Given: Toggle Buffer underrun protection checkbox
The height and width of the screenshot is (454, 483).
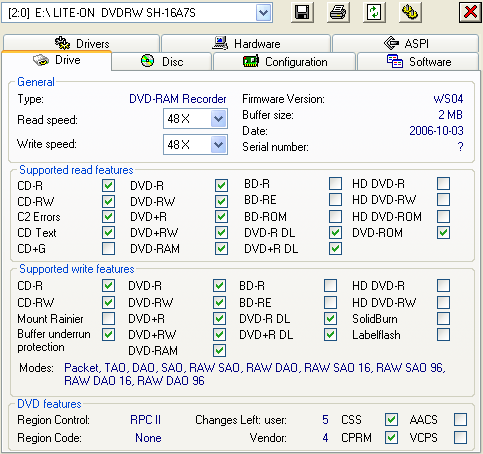Looking at the screenshot, I should (108, 335).
